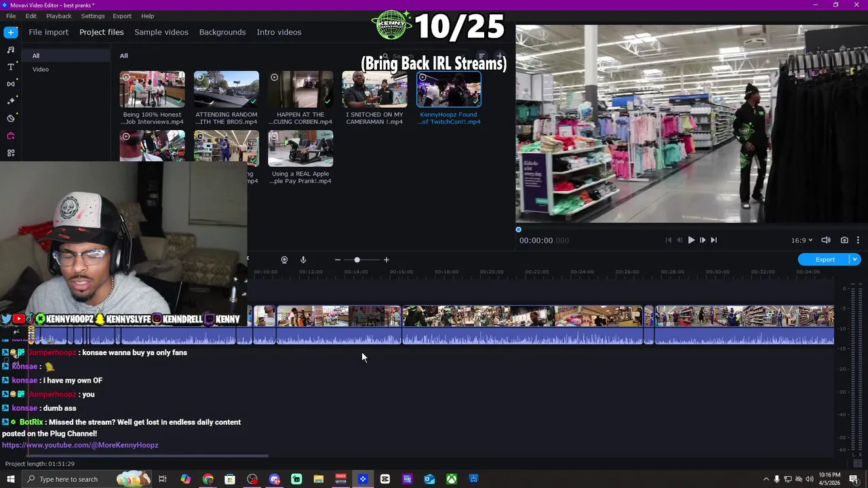Image resolution: width=868 pixels, height=488 pixels.
Task: Open CapCut from the taskbar
Action: [385, 479]
